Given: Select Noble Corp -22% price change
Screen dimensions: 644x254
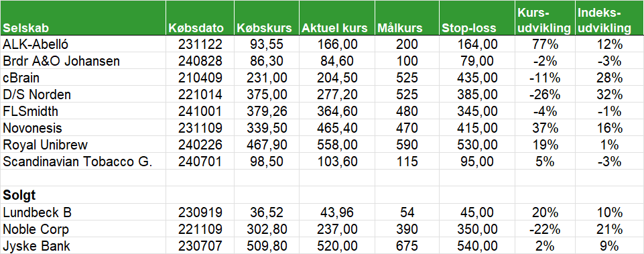Looking at the screenshot, I should click(x=543, y=229).
